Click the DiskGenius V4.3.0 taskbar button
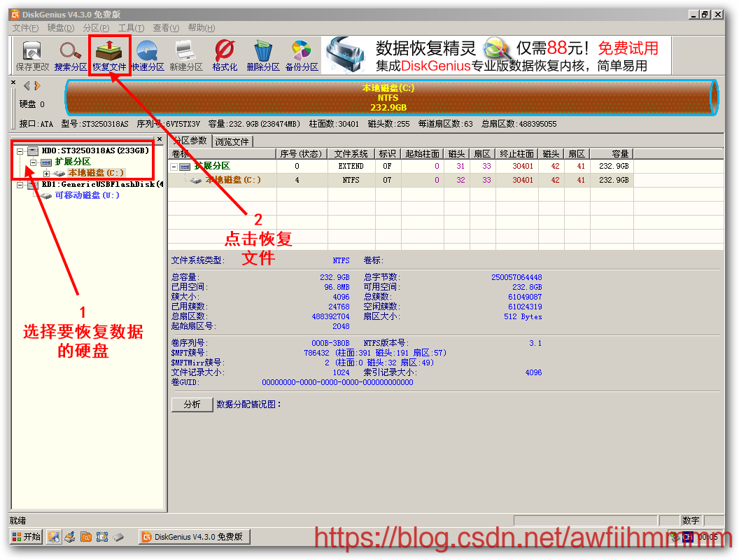739x560 pixels. [x=194, y=536]
